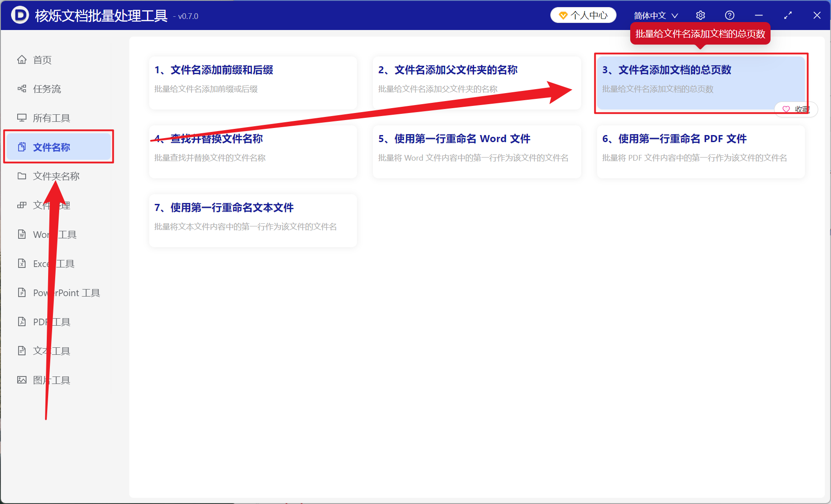Click description 批量将 PDF 文件内容中的第一行
Viewport: 831px width, 504px height.
click(695, 158)
